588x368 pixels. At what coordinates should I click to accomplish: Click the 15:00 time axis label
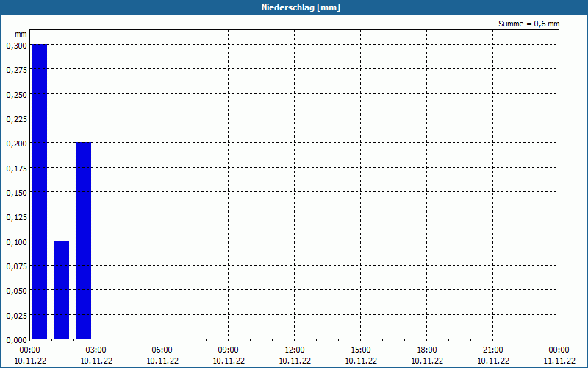pos(361,350)
